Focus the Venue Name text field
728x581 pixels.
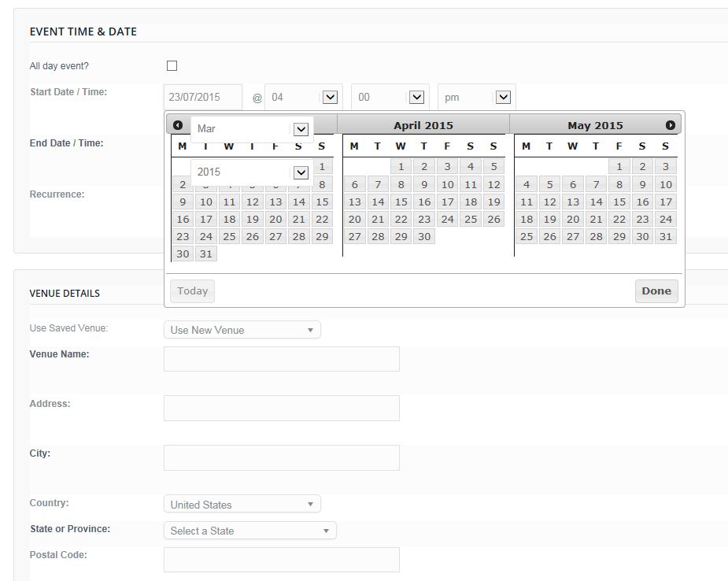tap(281, 359)
